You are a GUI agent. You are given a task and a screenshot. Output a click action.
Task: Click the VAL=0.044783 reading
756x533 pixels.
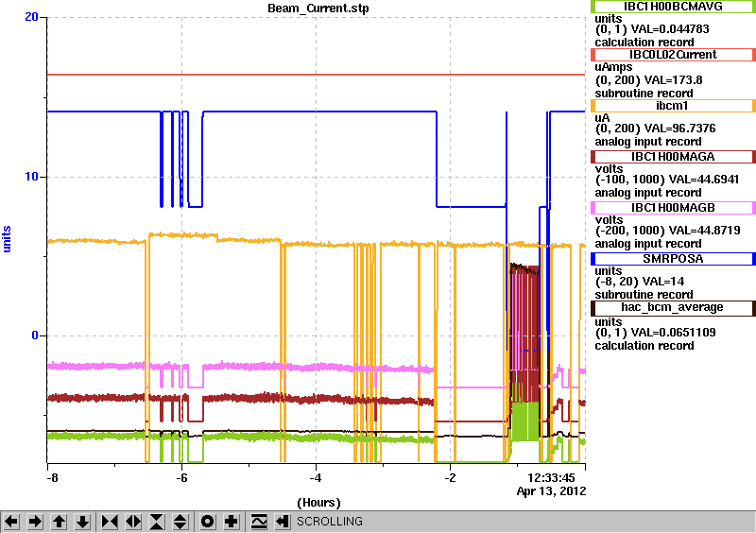670,29
